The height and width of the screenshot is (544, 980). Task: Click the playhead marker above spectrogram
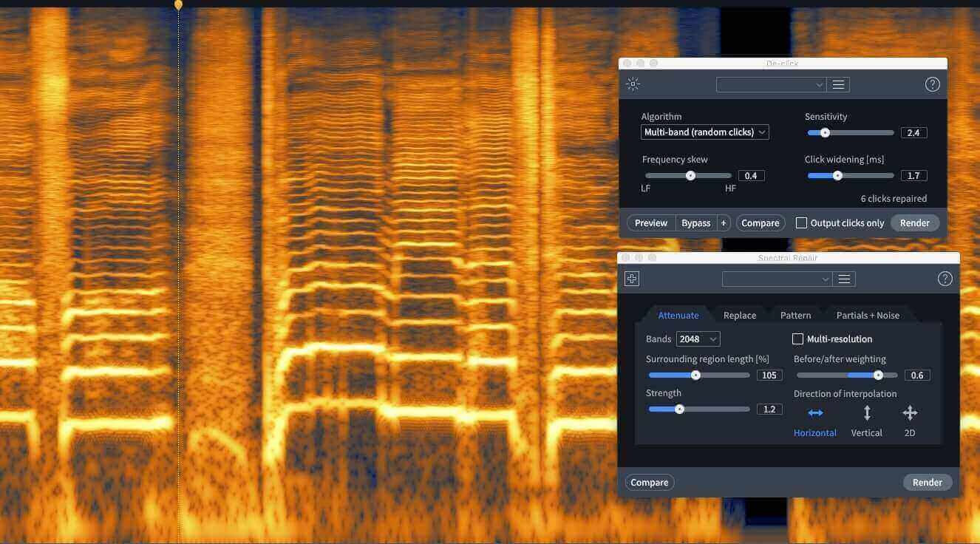coord(178,5)
